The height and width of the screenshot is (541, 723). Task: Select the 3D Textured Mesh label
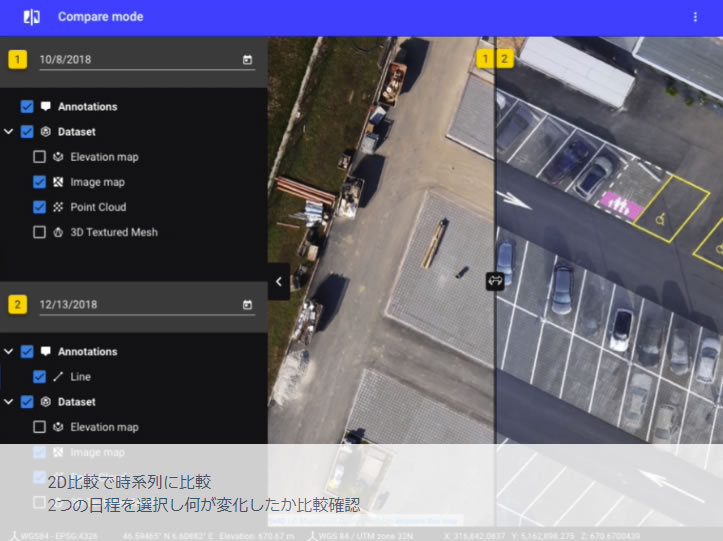[114, 232]
